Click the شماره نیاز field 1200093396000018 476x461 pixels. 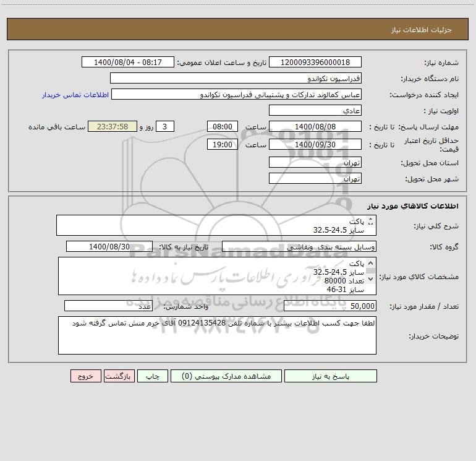[315, 62]
